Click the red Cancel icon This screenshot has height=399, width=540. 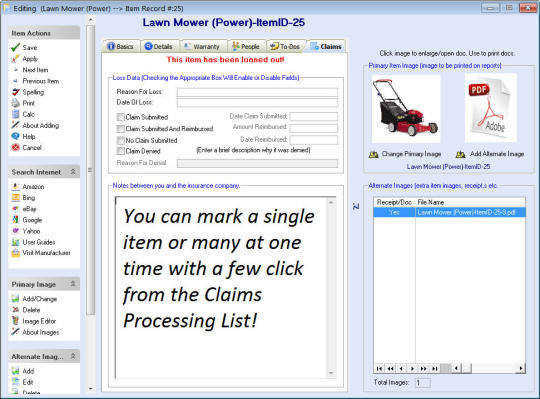(x=15, y=147)
